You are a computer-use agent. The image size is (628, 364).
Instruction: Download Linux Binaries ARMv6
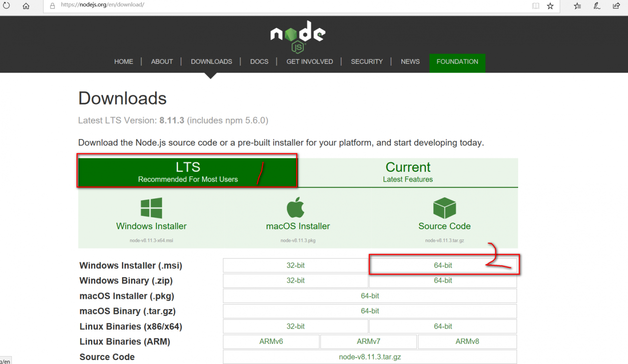[271, 341]
